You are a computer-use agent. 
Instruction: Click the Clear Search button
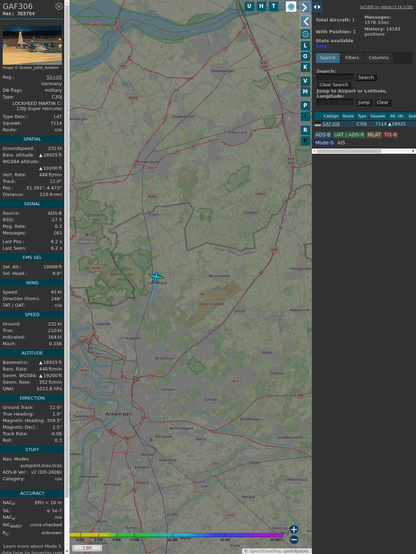[334, 84]
